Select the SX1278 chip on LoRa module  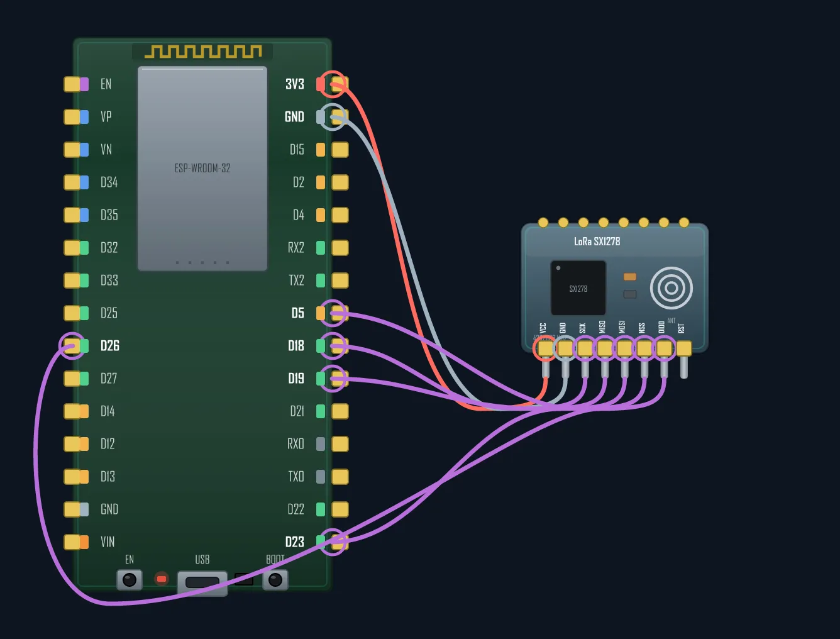pos(578,288)
